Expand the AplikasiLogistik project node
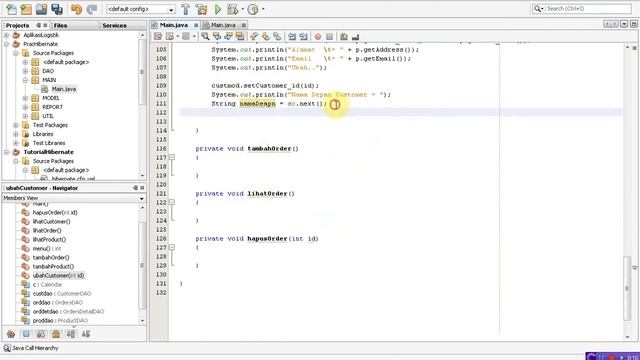This screenshot has height=360, width=640. coord(7,35)
